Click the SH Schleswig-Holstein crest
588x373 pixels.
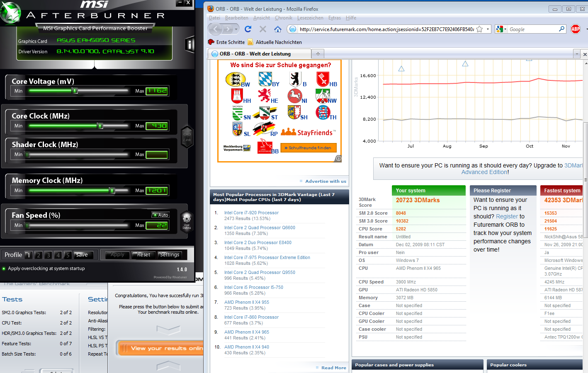tap(294, 112)
